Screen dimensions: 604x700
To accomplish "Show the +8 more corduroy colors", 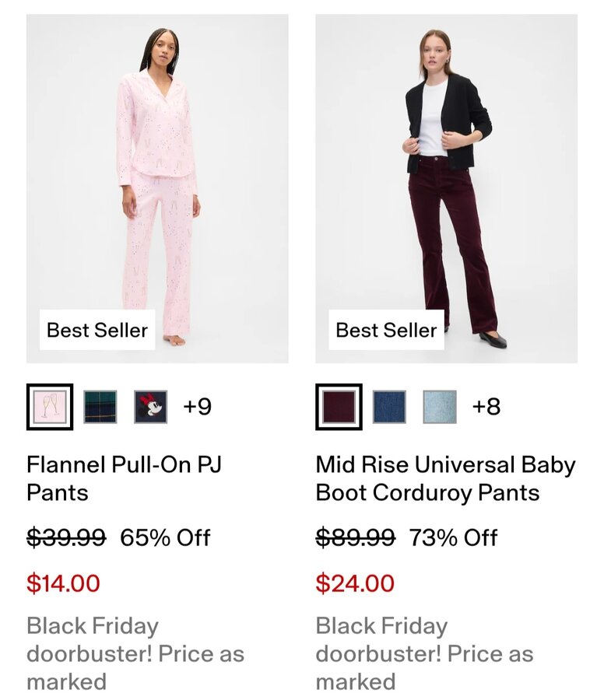I will coord(486,407).
